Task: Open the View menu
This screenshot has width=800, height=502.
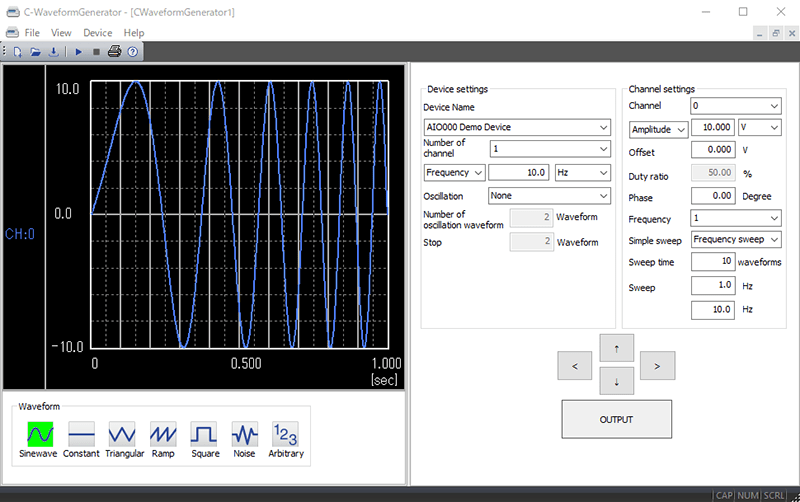Action: pos(61,33)
